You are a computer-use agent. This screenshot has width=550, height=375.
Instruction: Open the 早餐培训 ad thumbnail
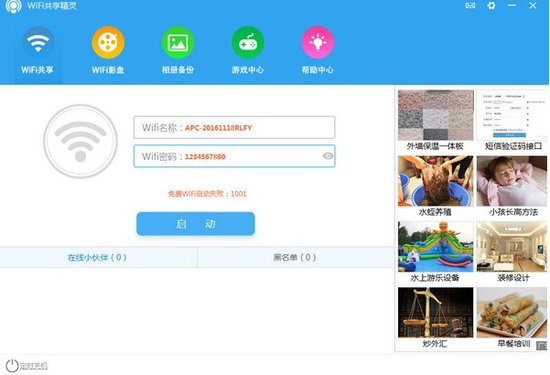click(x=511, y=313)
